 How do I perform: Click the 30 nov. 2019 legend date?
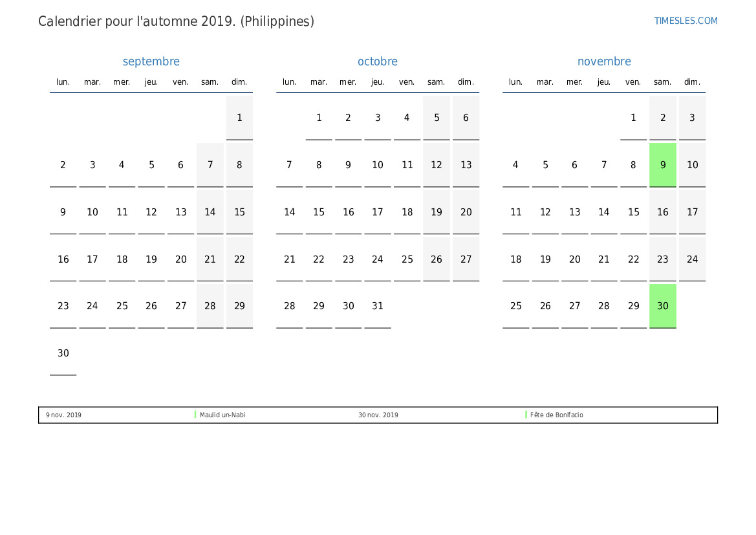(x=378, y=415)
